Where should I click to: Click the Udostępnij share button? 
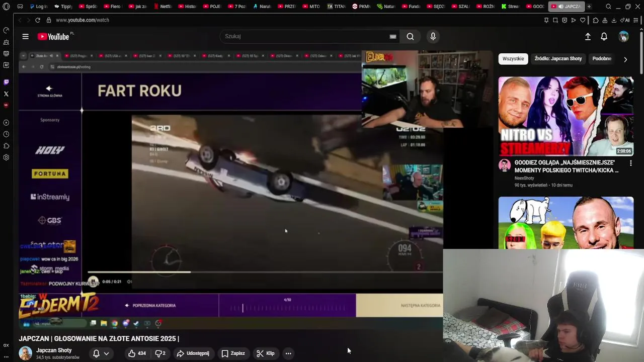193,353
